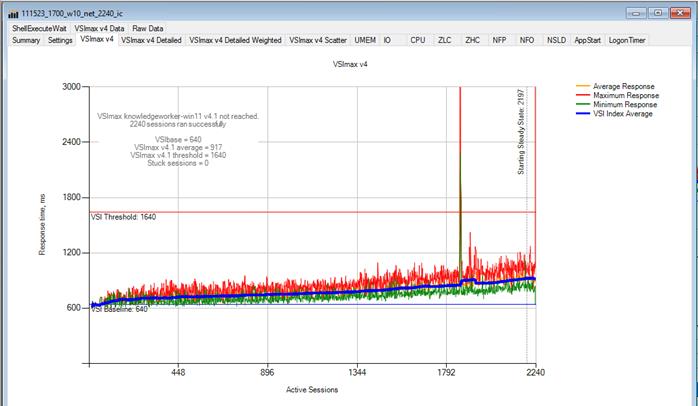The width and height of the screenshot is (698, 406).
Task: Click the 'Active Sessions' axis title
Action: tap(312, 390)
